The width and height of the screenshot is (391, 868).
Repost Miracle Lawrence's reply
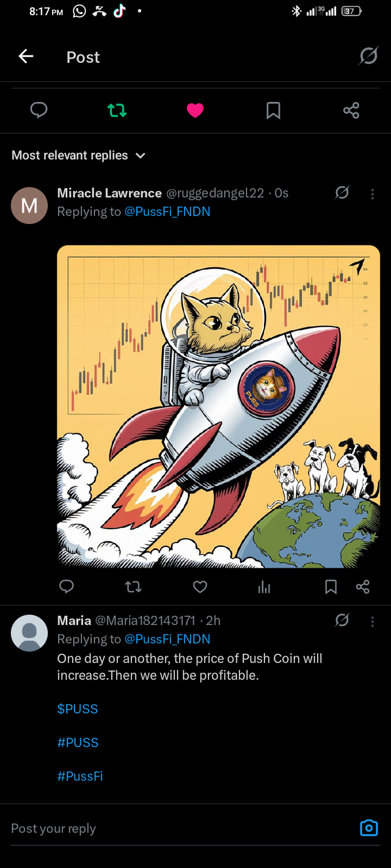(133, 587)
